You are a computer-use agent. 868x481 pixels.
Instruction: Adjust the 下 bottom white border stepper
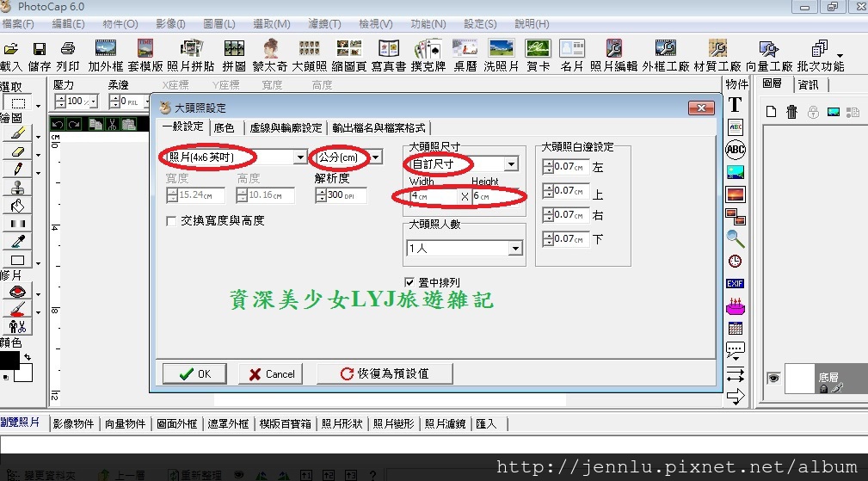548,239
